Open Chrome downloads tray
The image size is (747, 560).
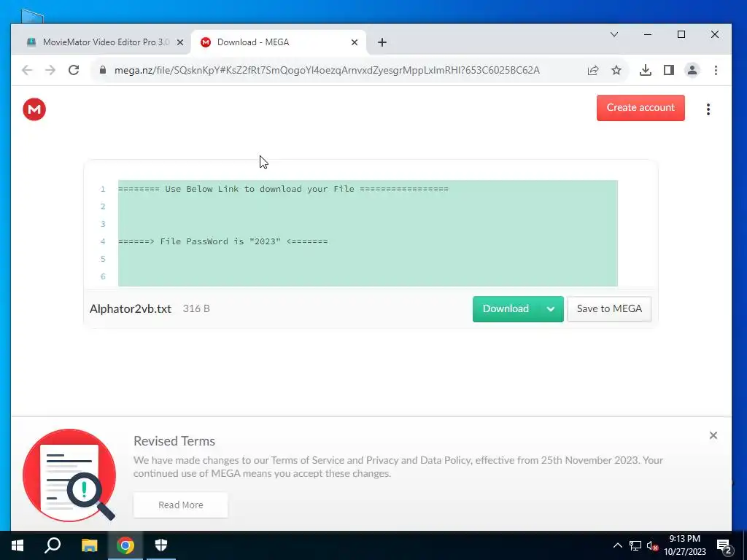tap(646, 71)
